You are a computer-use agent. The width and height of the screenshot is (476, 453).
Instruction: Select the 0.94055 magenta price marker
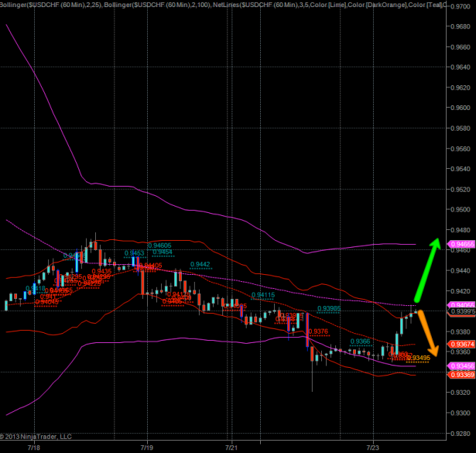(x=461, y=305)
